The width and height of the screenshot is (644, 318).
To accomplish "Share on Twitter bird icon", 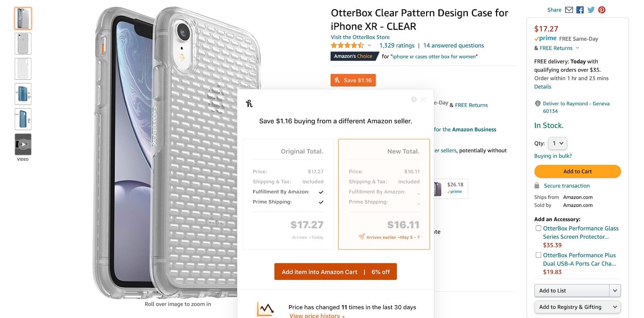I will tap(591, 10).
